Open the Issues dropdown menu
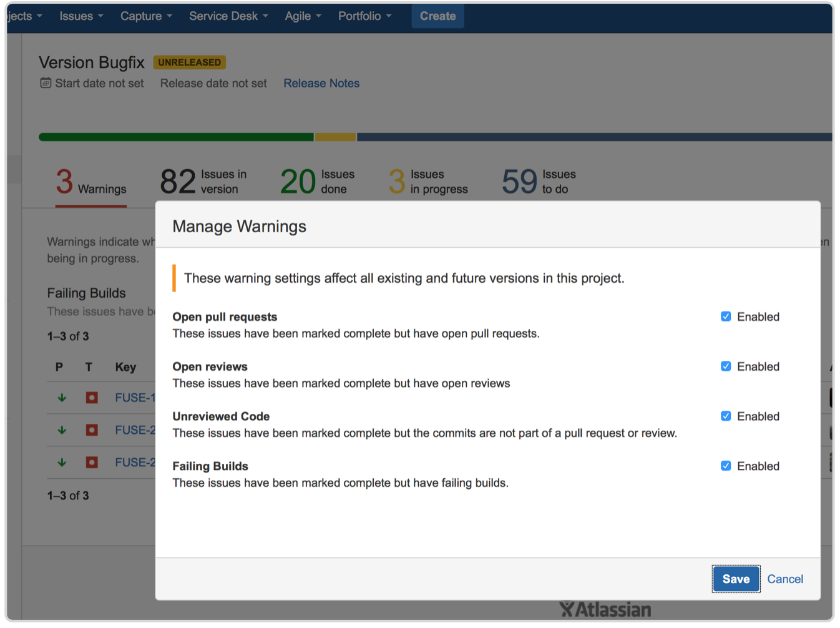840x628 pixels. [x=81, y=16]
